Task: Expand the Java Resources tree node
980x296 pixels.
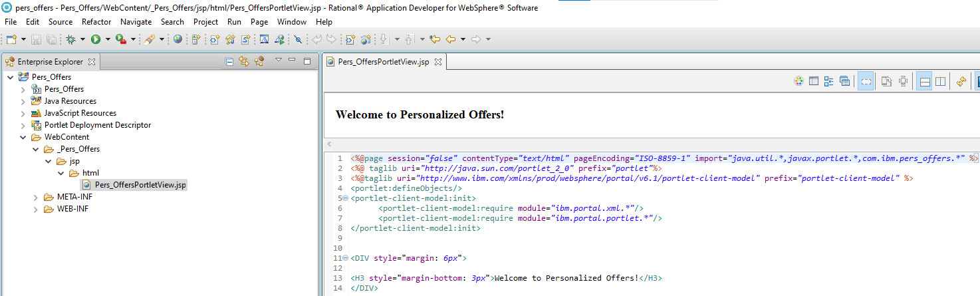Action: click(x=23, y=101)
